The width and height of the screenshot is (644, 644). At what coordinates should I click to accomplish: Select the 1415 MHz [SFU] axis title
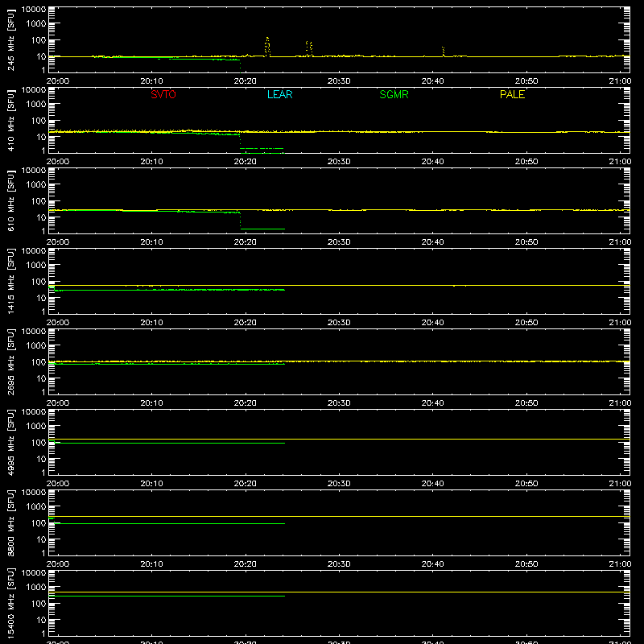(x=11, y=281)
